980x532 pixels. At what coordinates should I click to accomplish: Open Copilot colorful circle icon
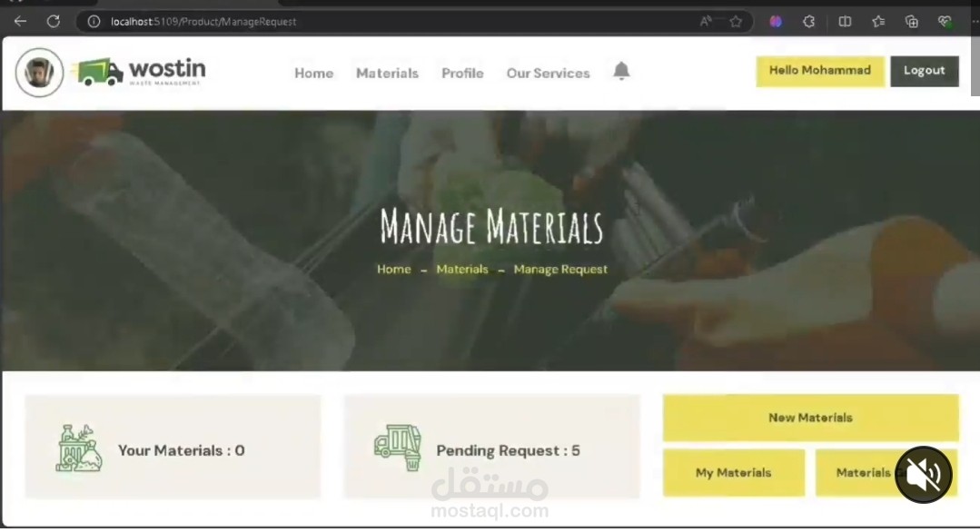click(776, 21)
